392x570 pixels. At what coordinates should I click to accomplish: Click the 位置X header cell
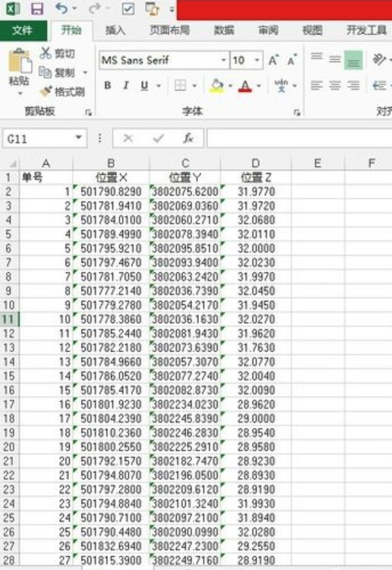111,177
